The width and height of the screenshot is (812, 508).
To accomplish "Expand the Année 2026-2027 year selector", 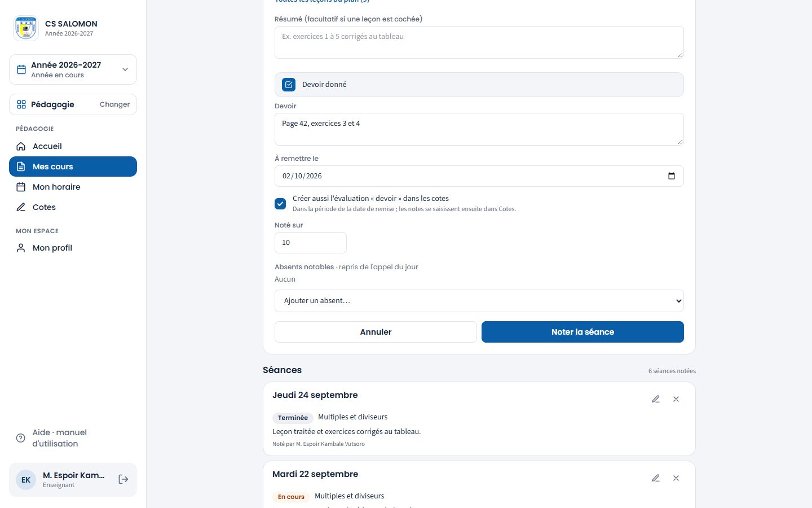I will pyautogui.click(x=73, y=69).
